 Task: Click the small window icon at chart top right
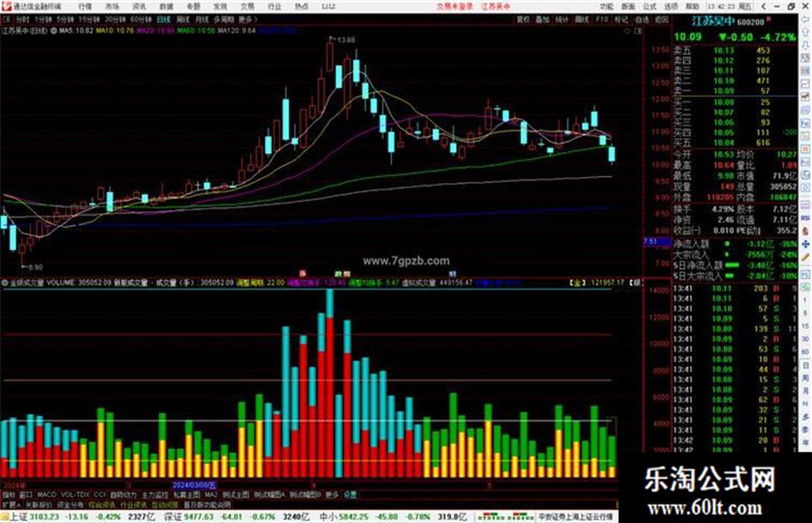(638, 31)
